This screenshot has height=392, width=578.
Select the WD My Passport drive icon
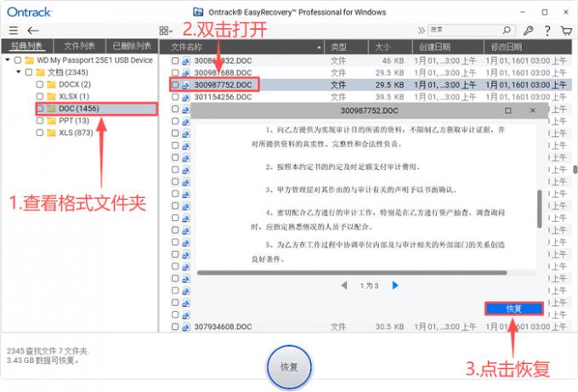[30, 60]
